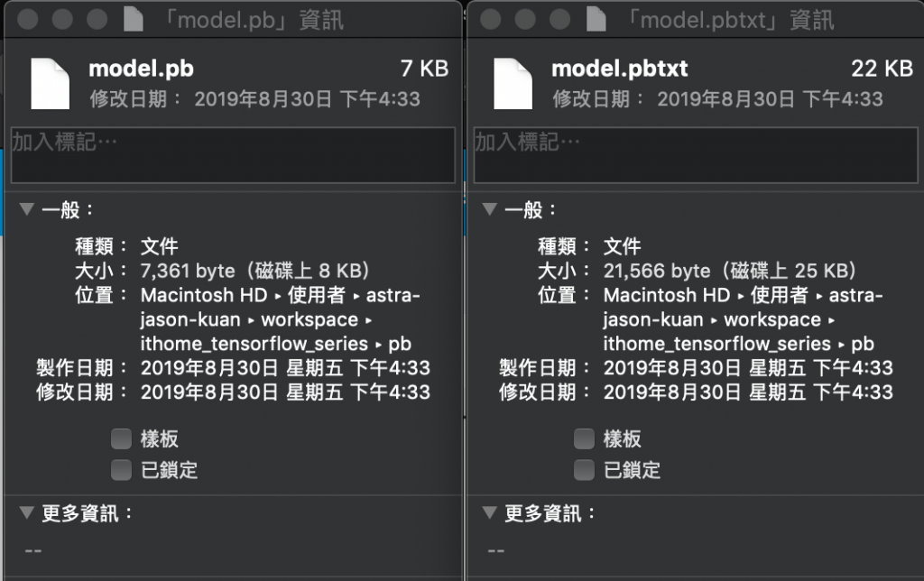The width and height of the screenshot is (924, 581).
Task: Collapse the 一般 section in model.pb info
Action: 26,209
